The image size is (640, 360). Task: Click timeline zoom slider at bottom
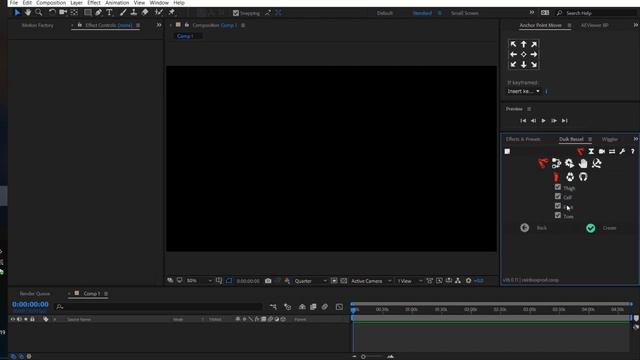tap(363, 357)
